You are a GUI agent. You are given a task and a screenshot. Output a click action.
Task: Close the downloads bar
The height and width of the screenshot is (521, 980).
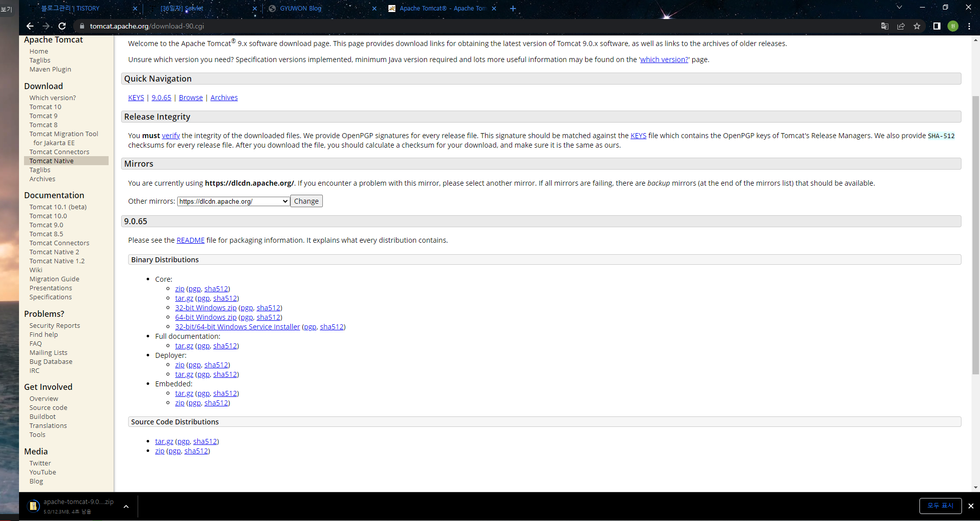click(971, 506)
